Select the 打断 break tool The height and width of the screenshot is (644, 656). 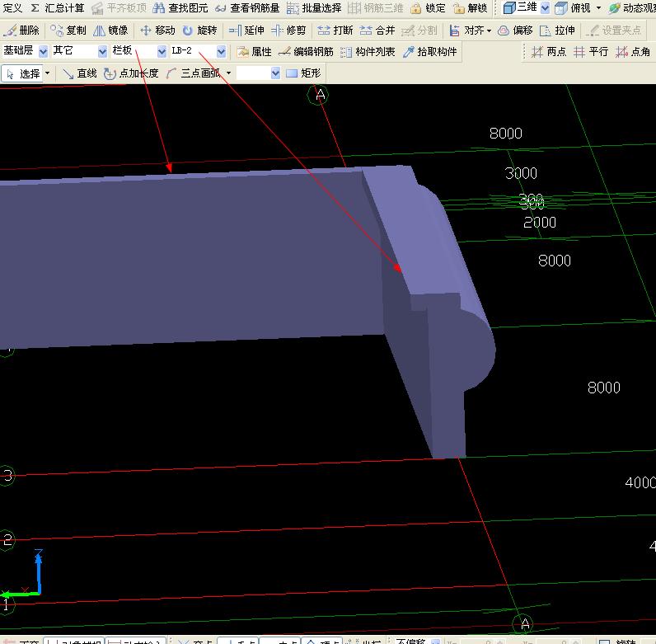click(x=335, y=31)
